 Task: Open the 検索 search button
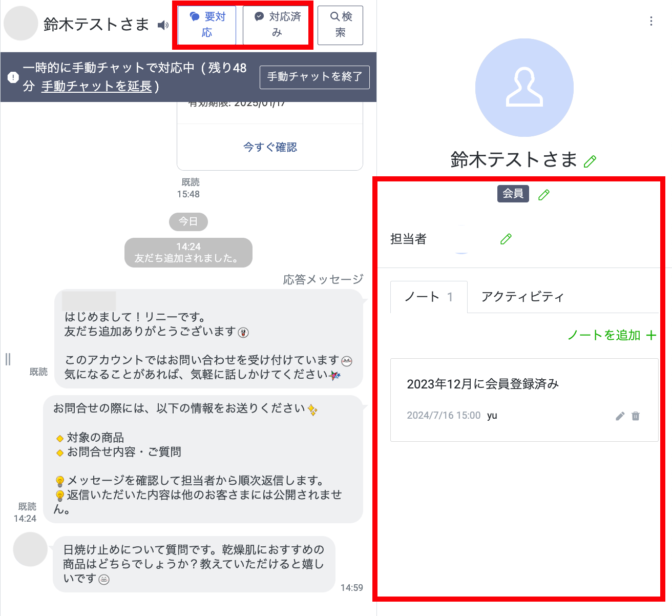point(340,25)
